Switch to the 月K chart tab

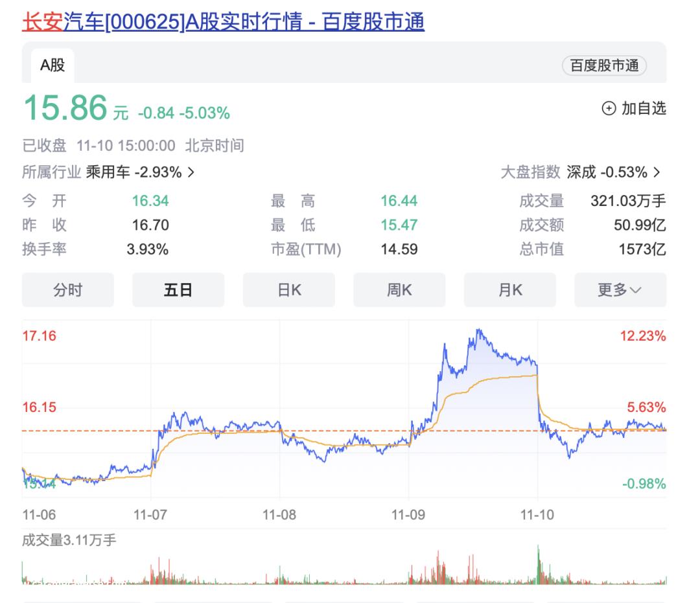(x=510, y=290)
